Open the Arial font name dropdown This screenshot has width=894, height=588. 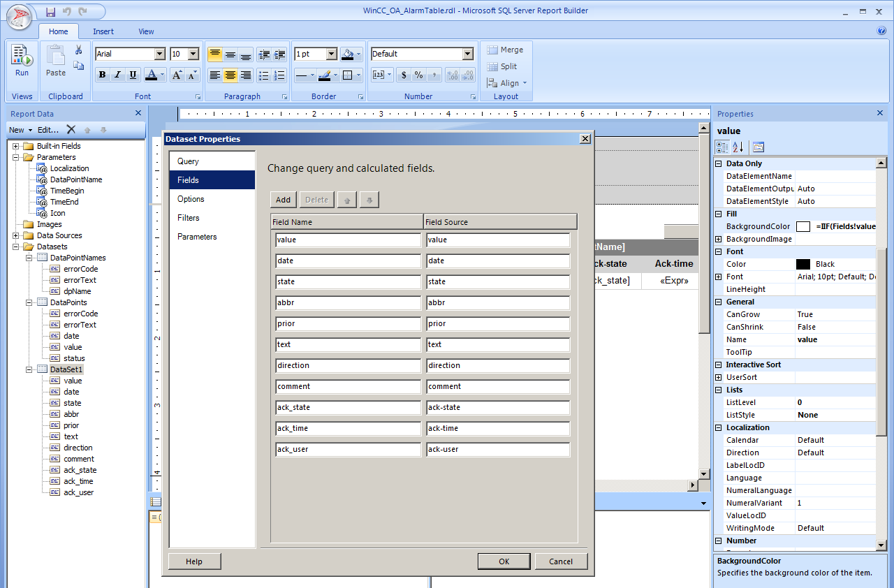(x=159, y=54)
